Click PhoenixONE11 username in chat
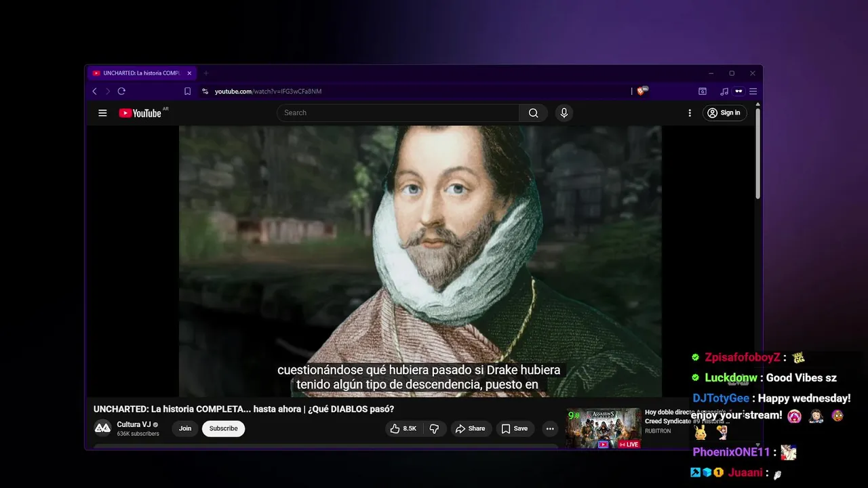This screenshot has height=488, width=868. pyautogui.click(x=731, y=452)
